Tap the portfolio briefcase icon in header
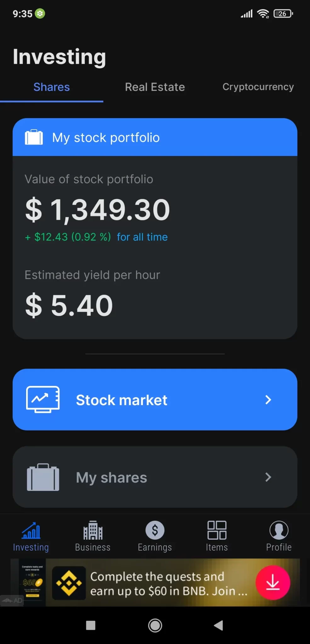310x644 pixels. pyautogui.click(x=34, y=137)
